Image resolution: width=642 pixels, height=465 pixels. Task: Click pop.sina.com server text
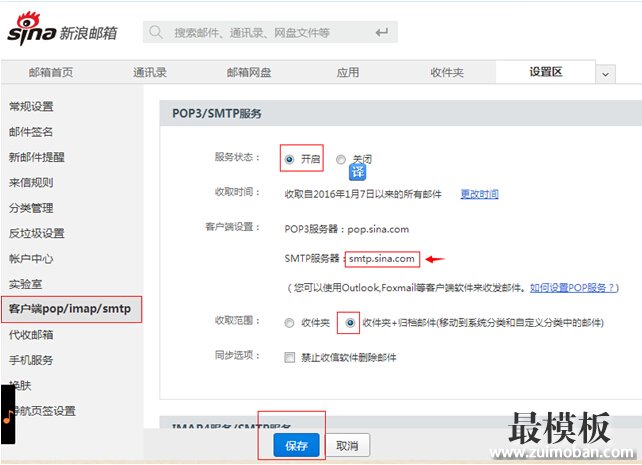[378, 229]
